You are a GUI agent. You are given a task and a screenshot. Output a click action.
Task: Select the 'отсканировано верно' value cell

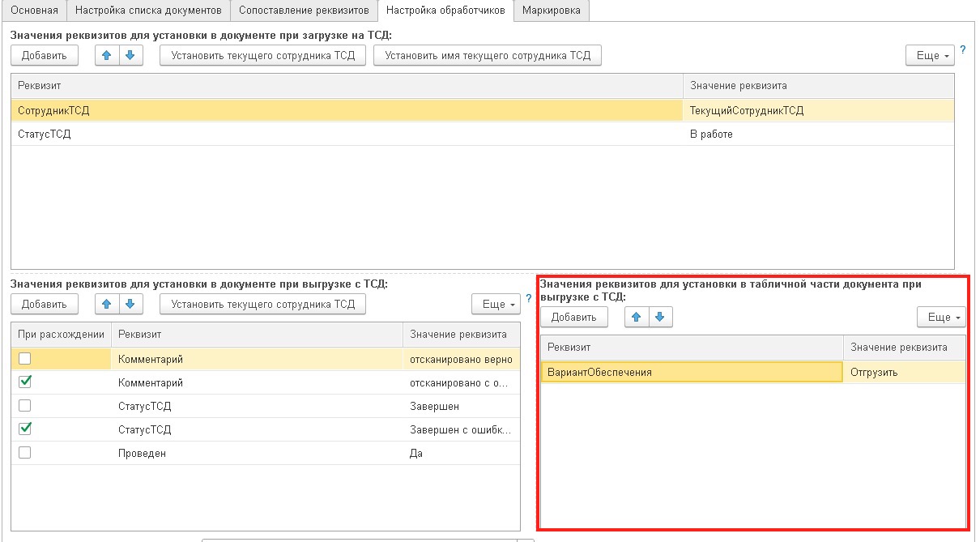461,359
